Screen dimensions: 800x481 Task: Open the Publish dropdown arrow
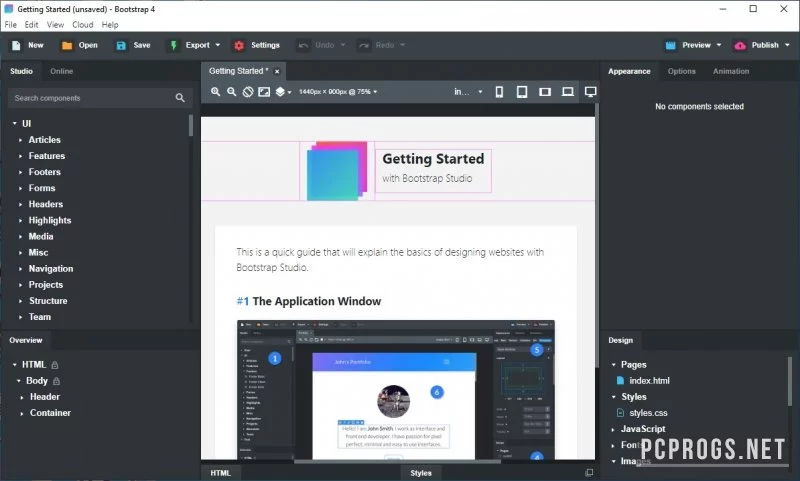coord(787,45)
